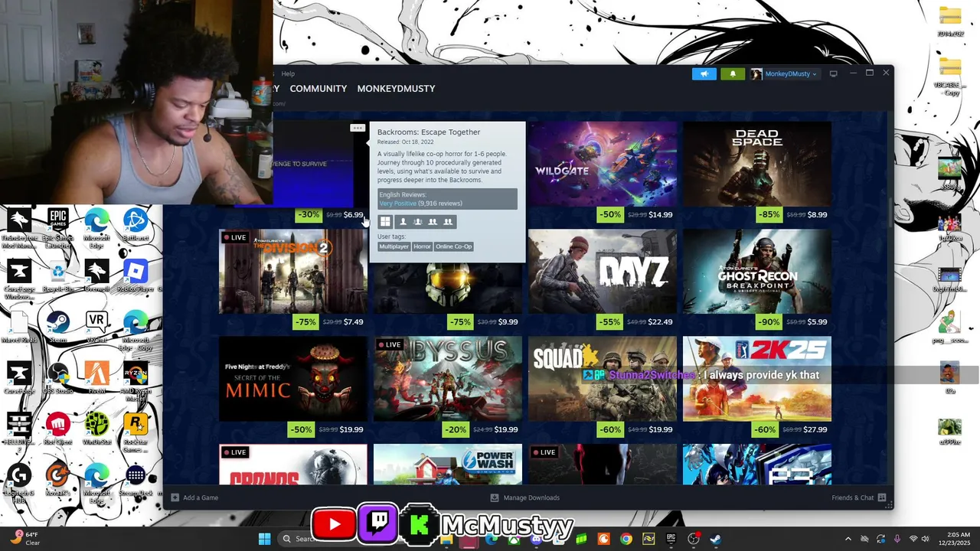The image size is (980, 551).
Task: Open the Wildgate game capsule
Action: click(603, 164)
